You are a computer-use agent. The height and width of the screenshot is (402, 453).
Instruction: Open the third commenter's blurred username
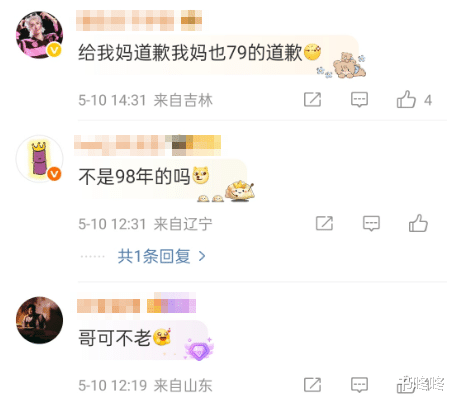click(108, 306)
